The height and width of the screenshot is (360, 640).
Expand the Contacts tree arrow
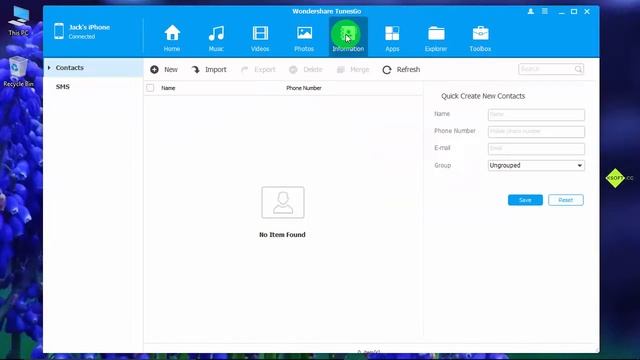(x=49, y=68)
